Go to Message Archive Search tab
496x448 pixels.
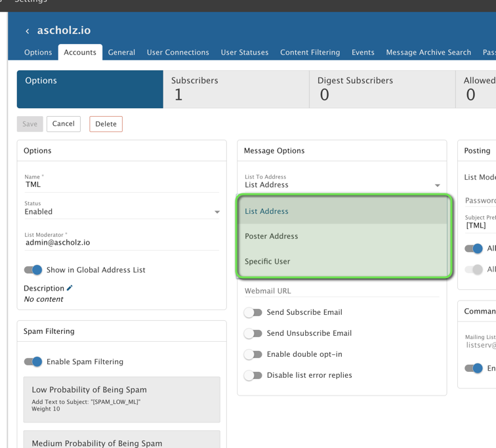tap(428, 52)
